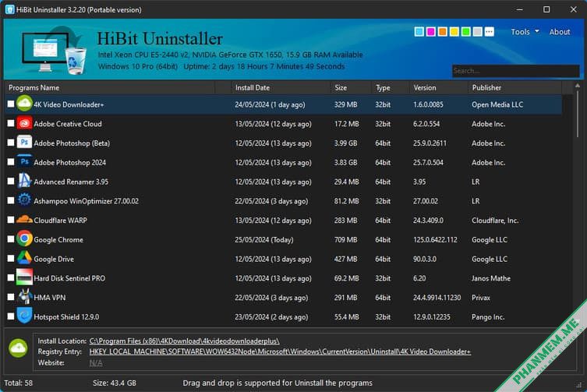Click the Adobe Photoshop 2024 icon

tap(24, 162)
